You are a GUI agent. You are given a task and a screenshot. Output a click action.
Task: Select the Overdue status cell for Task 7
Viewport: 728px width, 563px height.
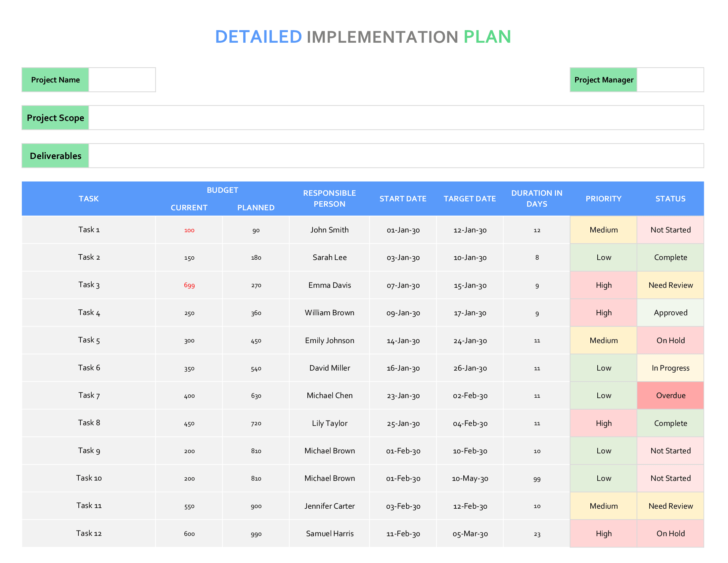coord(670,395)
